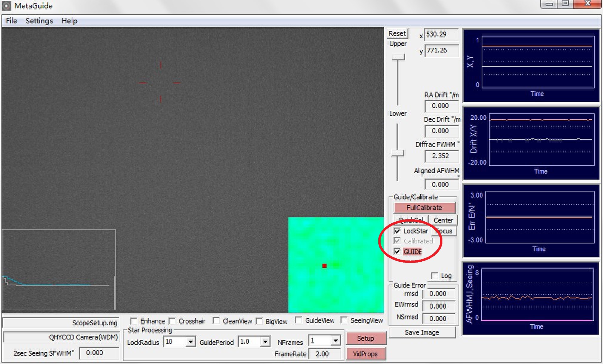This screenshot has height=364, width=603.
Task: Click the histogram overlay panel
Action: click(x=59, y=270)
